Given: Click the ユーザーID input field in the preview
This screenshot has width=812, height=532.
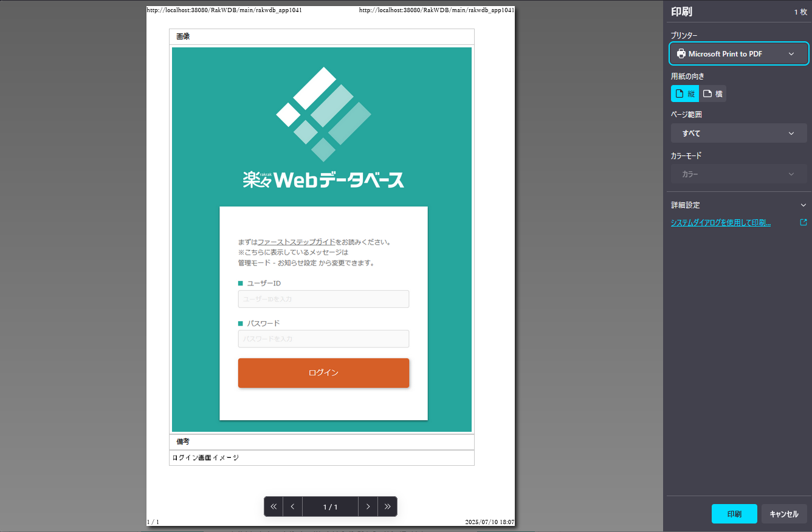Looking at the screenshot, I should click(323, 299).
